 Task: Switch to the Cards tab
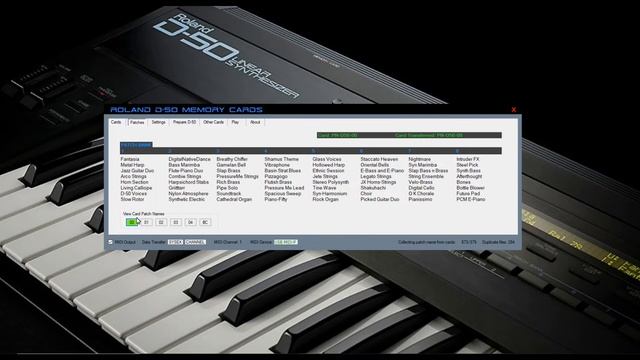[116, 122]
